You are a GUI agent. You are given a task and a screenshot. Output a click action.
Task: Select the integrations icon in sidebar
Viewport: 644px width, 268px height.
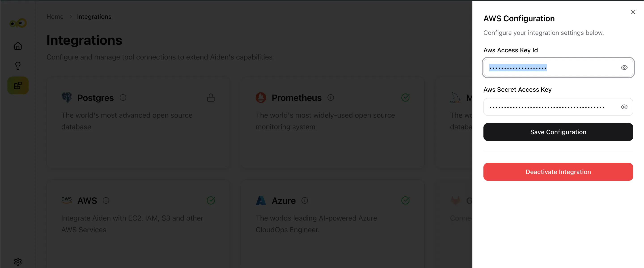(x=18, y=85)
